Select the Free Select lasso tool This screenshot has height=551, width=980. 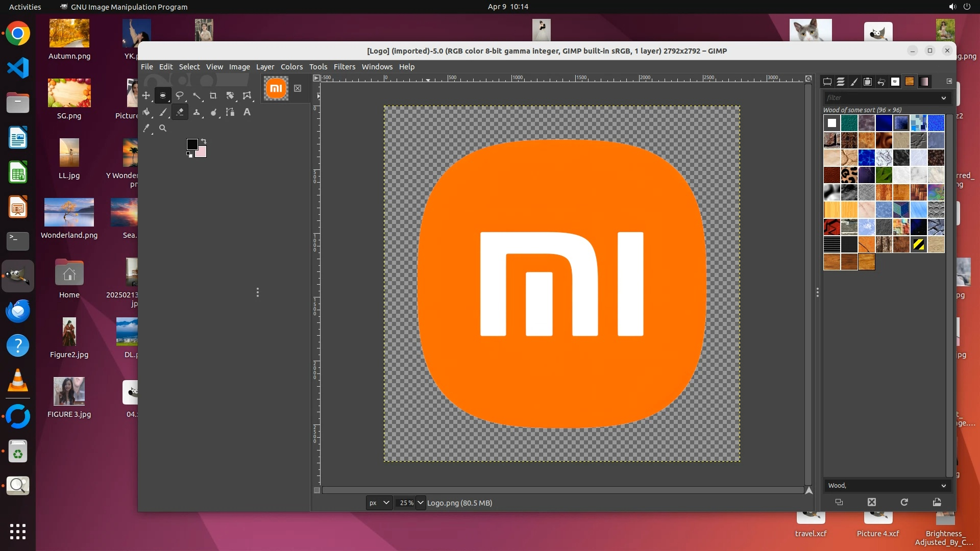pyautogui.click(x=180, y=95)
